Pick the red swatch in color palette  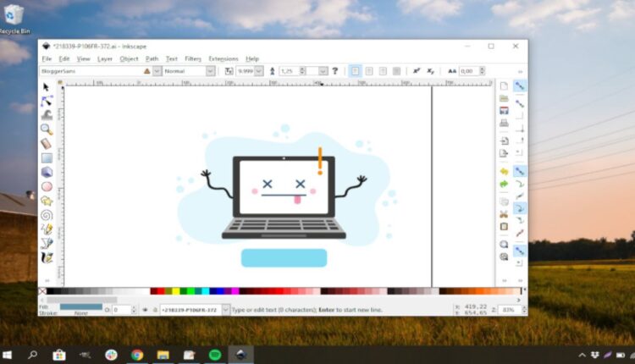click(160, 291)
